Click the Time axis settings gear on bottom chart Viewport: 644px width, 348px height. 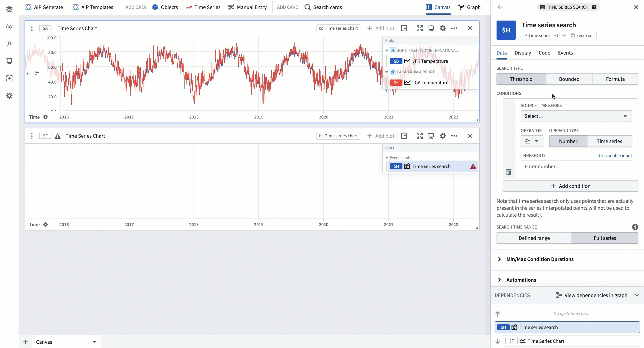(46, 225)
